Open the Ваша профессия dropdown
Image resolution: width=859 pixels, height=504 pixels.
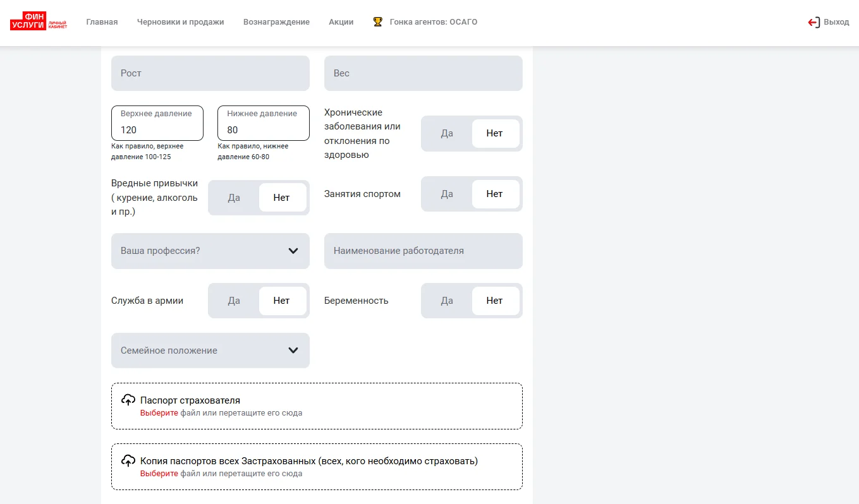[210, 251]
